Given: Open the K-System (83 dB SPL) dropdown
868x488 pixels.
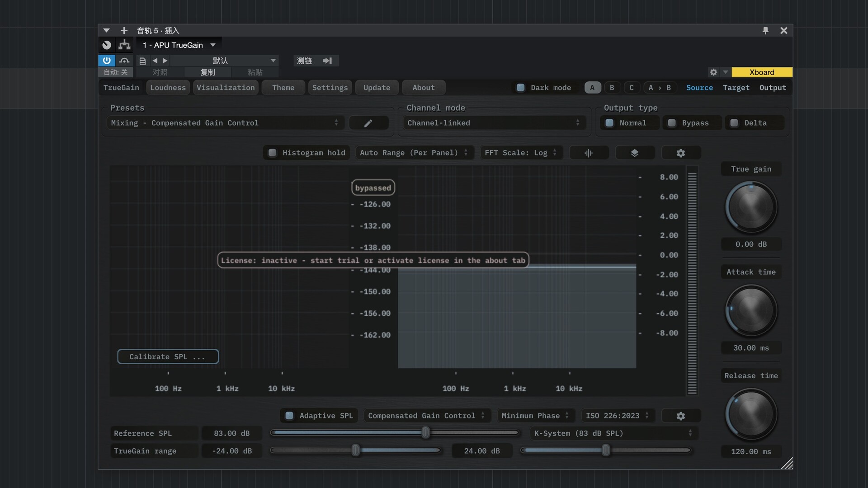Looking at the screenshot, I should pyautogui.click(x=613, y=433).
